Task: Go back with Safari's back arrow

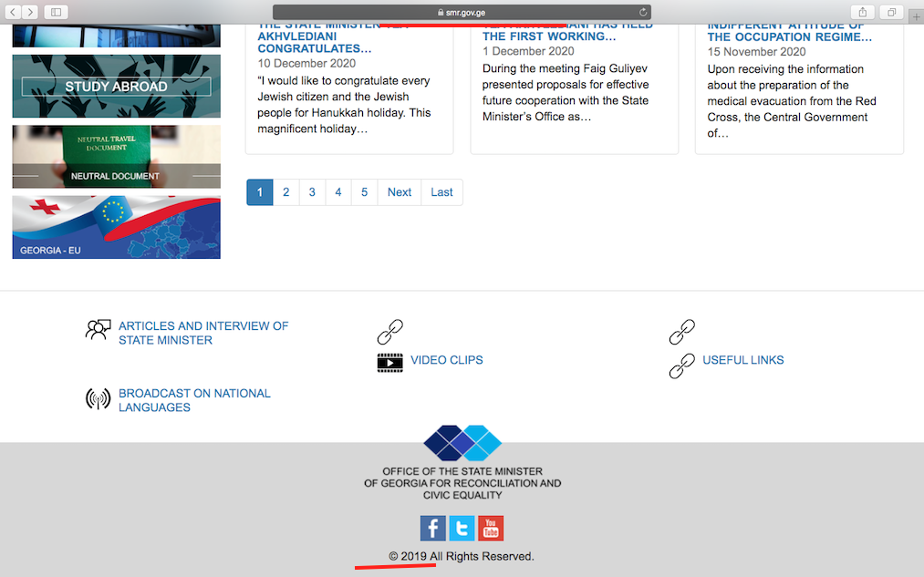Action: coord(15,12)
